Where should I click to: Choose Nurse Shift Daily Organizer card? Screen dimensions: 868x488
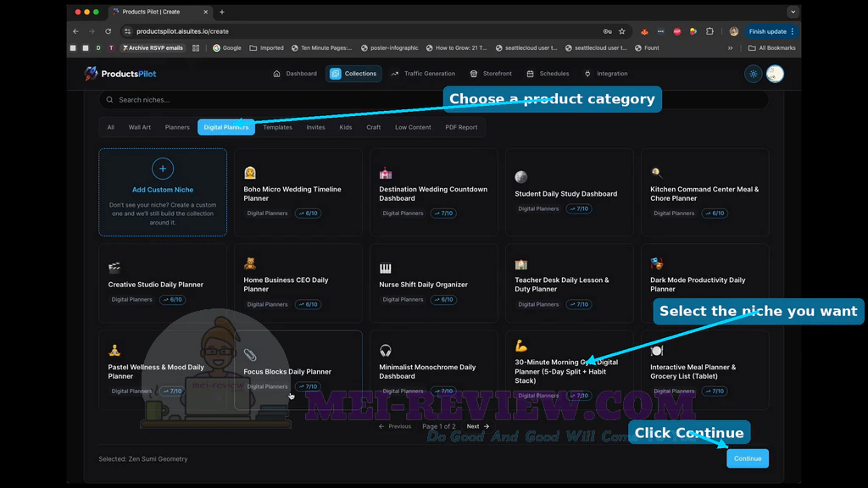pos(434,283)
